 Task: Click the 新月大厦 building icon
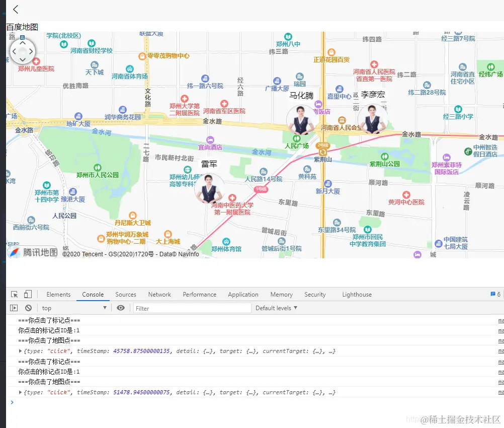(327, 184)
